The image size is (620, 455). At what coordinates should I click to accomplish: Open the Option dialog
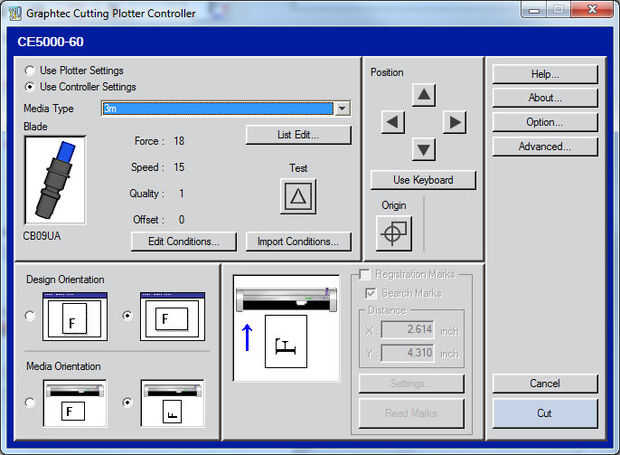[545, 123]
